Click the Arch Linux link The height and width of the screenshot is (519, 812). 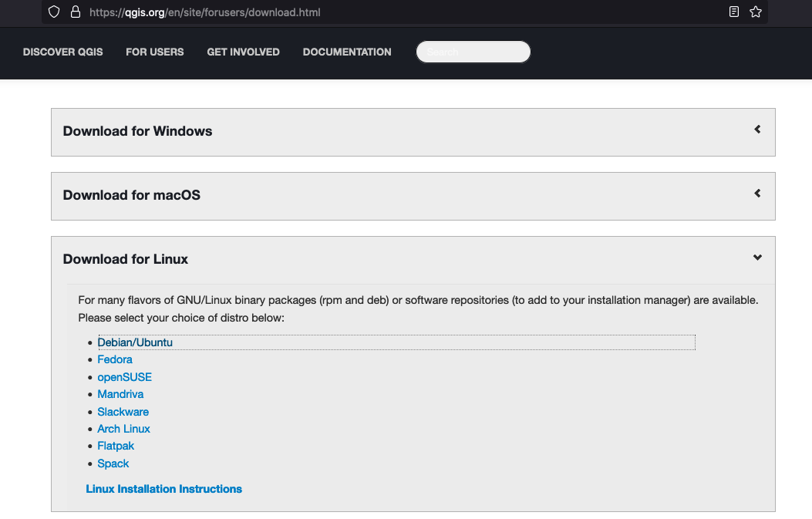[124, 429]
